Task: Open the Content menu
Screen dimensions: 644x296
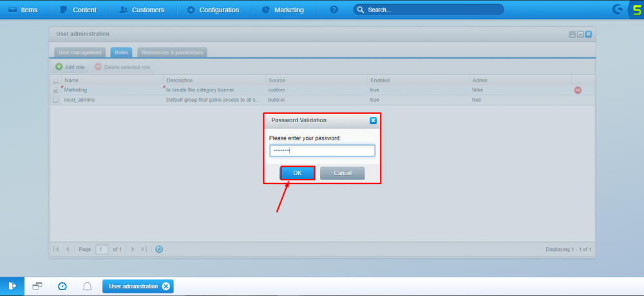Action: 78,10
